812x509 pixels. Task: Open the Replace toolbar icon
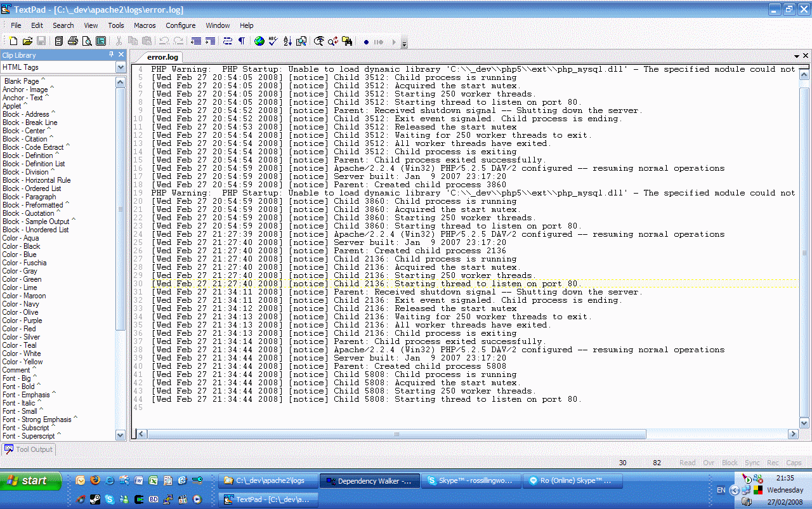click(x=333, y=41)
